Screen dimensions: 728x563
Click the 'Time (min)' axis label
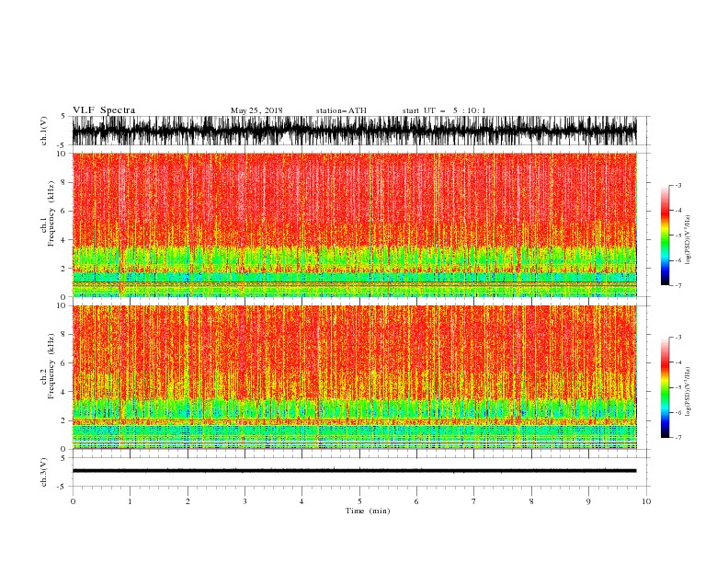click(x=368, y=511)
